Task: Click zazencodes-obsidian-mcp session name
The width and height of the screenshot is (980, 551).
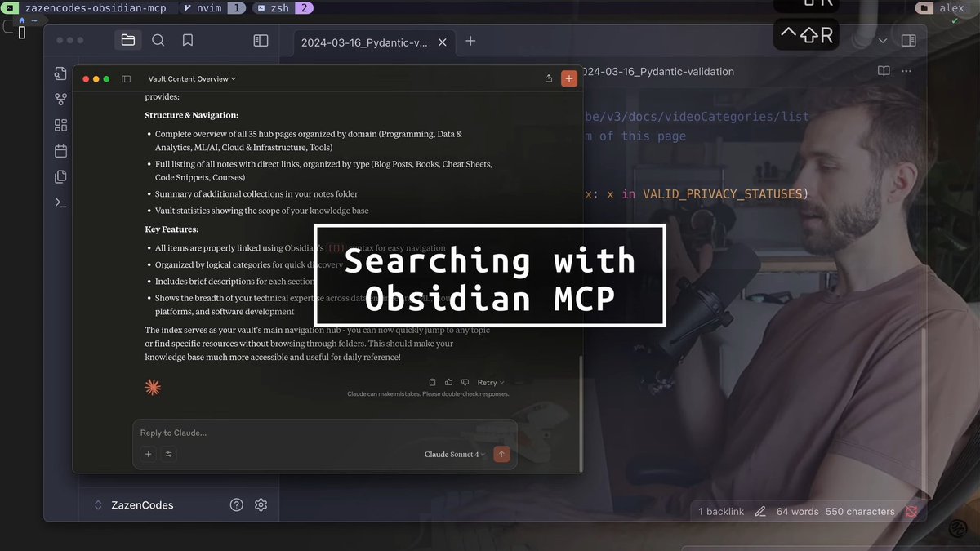Action: (x=96, y=8)
